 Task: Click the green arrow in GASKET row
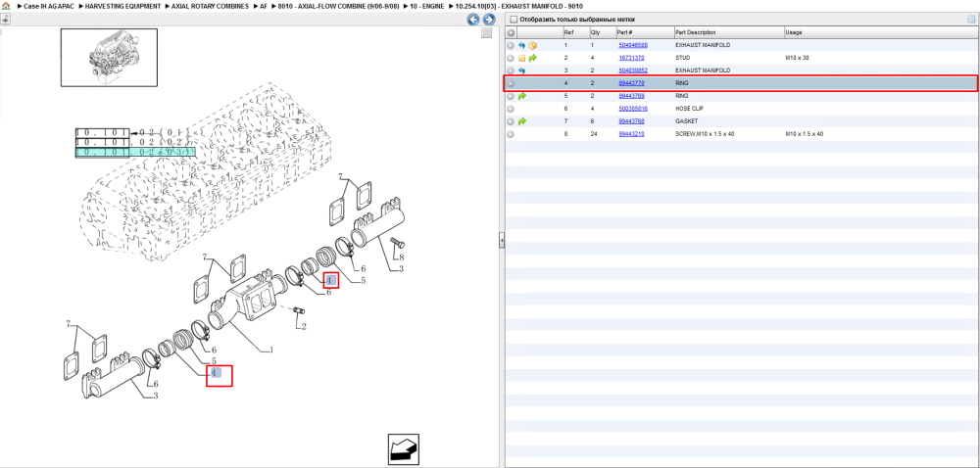click(522, 121)
